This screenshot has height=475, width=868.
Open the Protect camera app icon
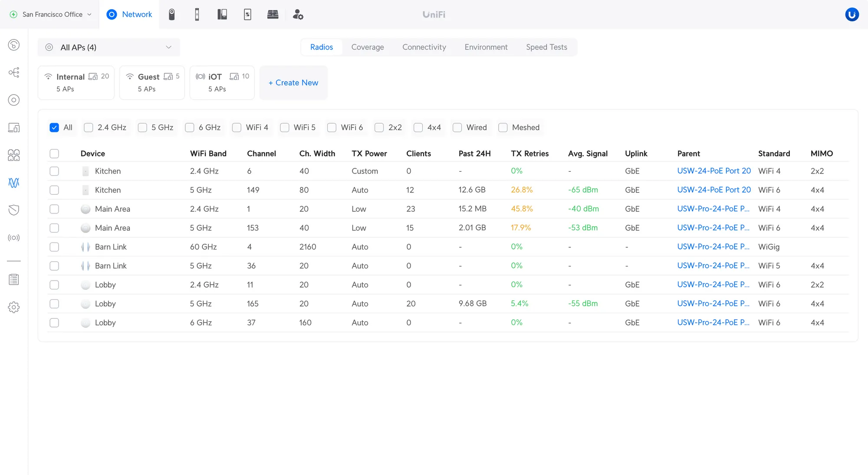(172, 14)
